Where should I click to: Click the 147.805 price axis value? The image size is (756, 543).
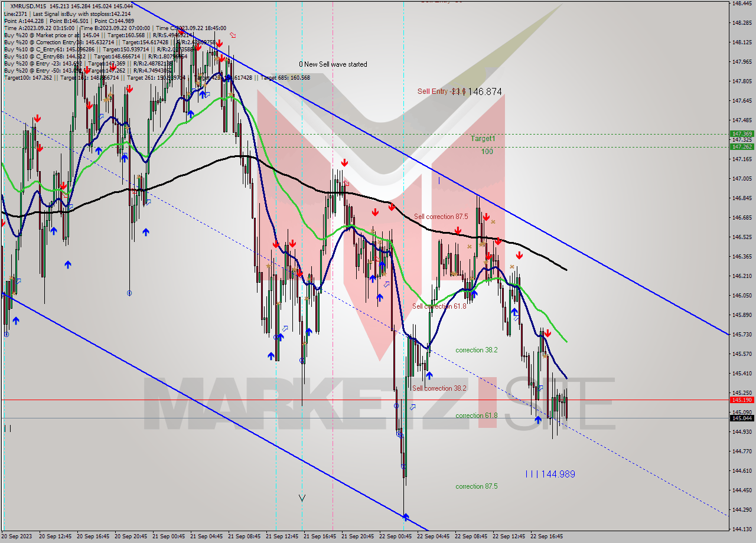(741, 81)
